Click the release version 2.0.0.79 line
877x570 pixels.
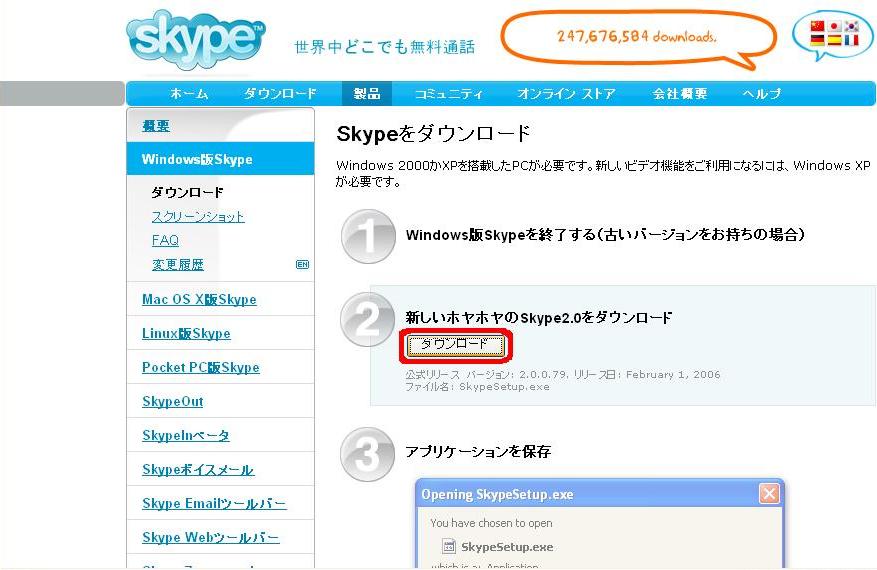coord(563,374)
